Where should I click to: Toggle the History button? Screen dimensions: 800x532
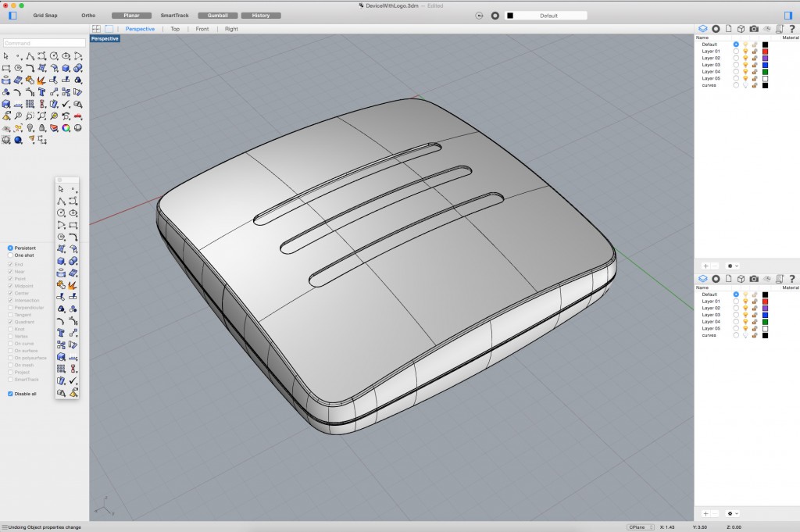(261, 16)
